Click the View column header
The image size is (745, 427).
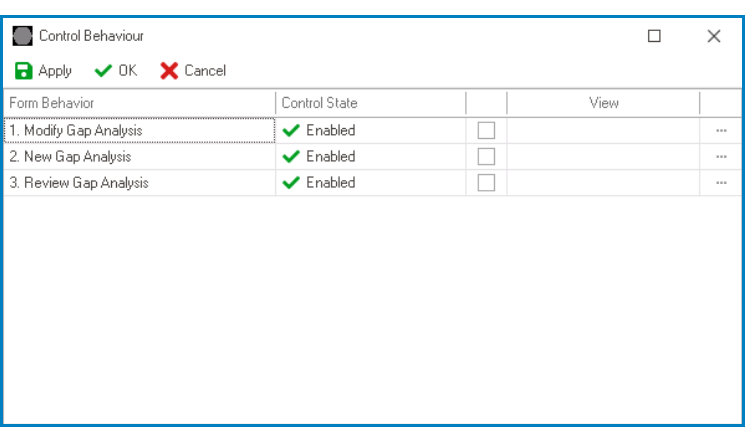pyautogui.click(x=603, y=103)
